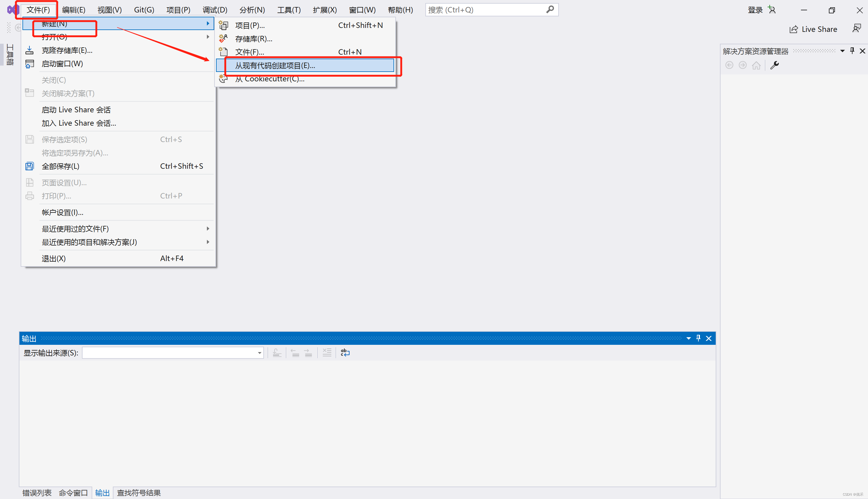Expand 最近使用过的文件(F) submenu
This screenshot has width=868, height=499.
coord(119,229)
